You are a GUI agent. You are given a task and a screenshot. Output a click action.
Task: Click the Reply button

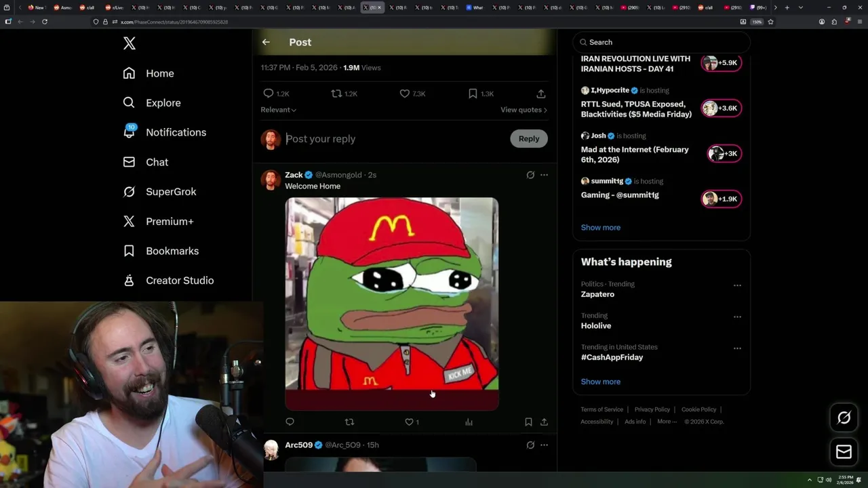529,138
